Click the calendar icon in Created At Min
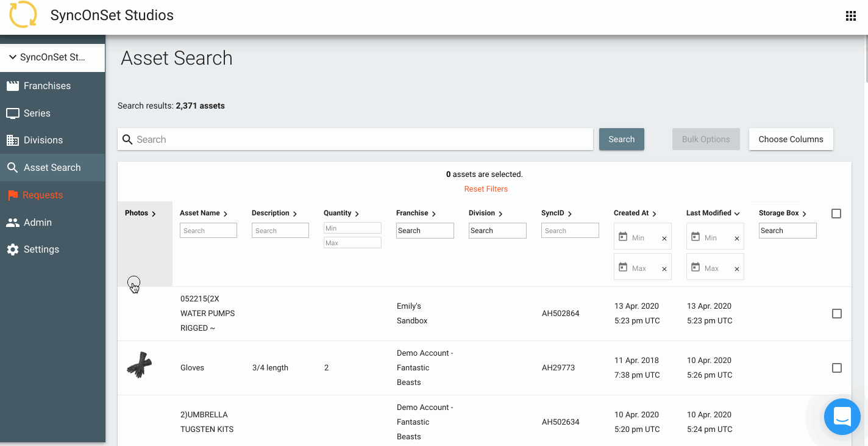This screenshot has height=446, width=868. [x=624, y=236]
